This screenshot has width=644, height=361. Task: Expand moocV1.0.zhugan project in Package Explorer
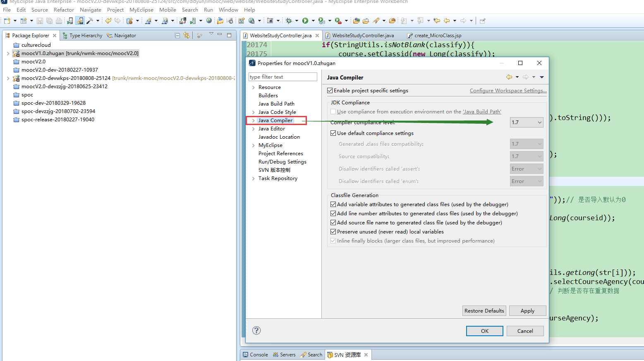click(x=8, y=53)
